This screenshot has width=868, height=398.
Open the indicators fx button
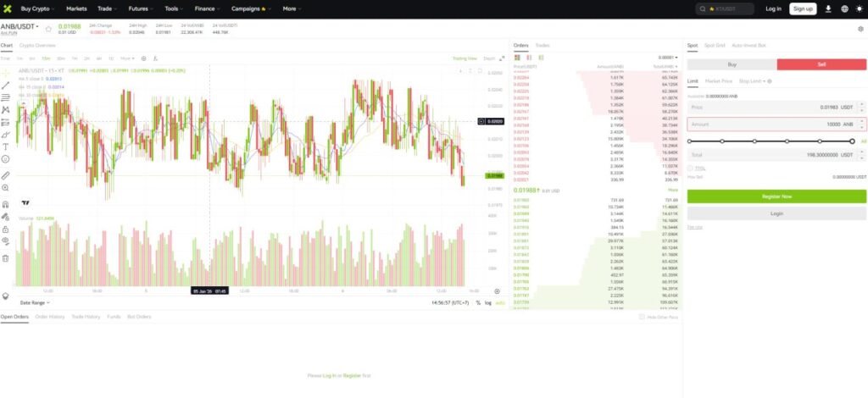(x=156, y=58)
